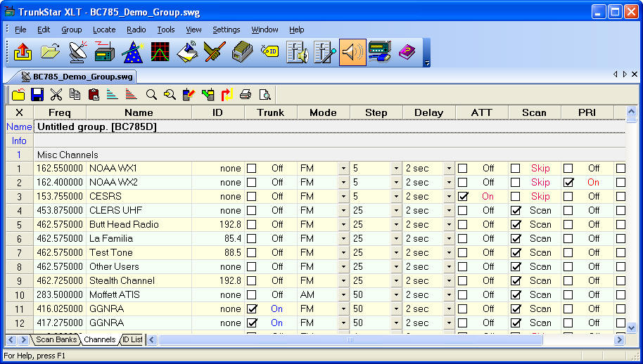Image resolution: width=643 pixels, height=364 pixels.
Task: Click the X corner header button
Action: coord(19,112)
